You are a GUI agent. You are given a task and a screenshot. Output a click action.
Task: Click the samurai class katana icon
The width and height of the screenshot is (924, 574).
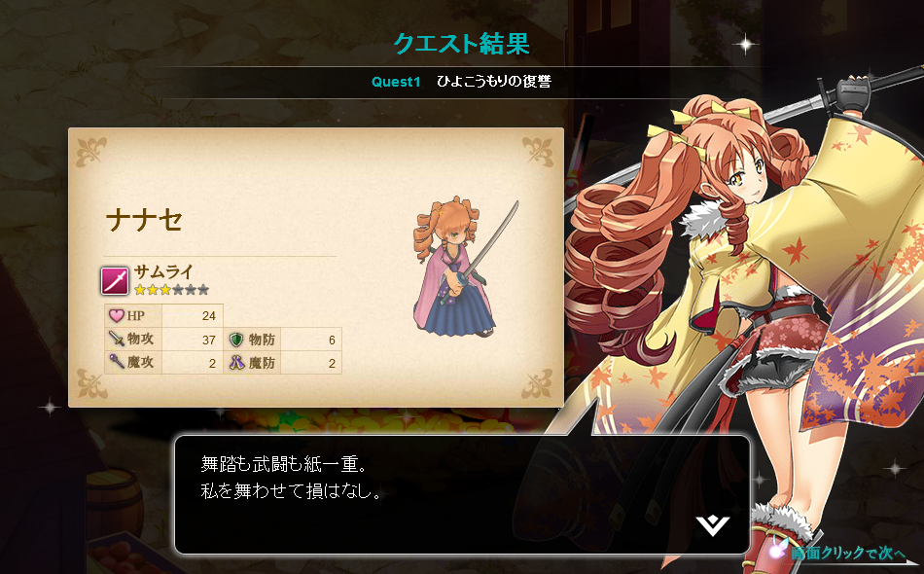pos(115,280)
